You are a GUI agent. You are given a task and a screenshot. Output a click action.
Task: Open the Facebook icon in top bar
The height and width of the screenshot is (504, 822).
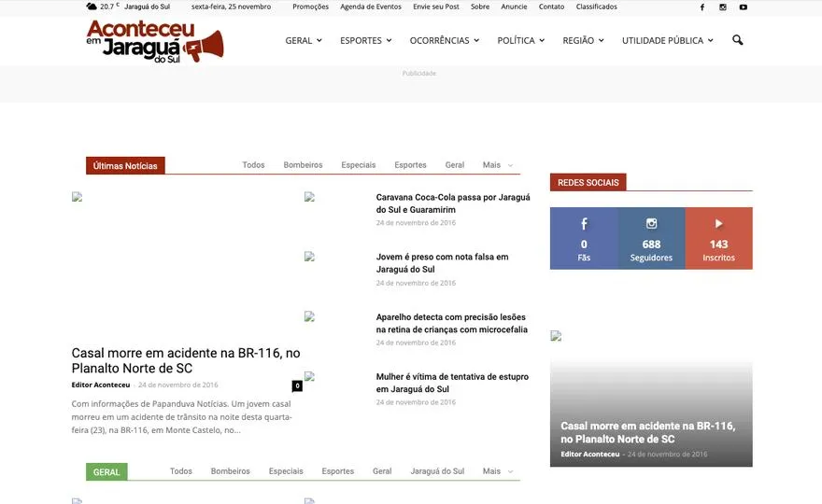[x=702, y=7]
